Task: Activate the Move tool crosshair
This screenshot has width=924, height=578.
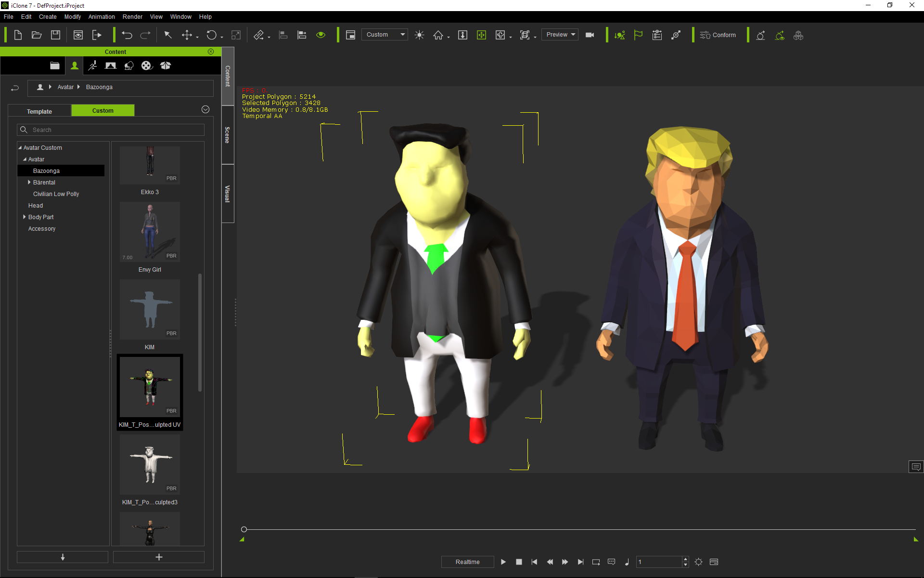Action: (187, 35)
